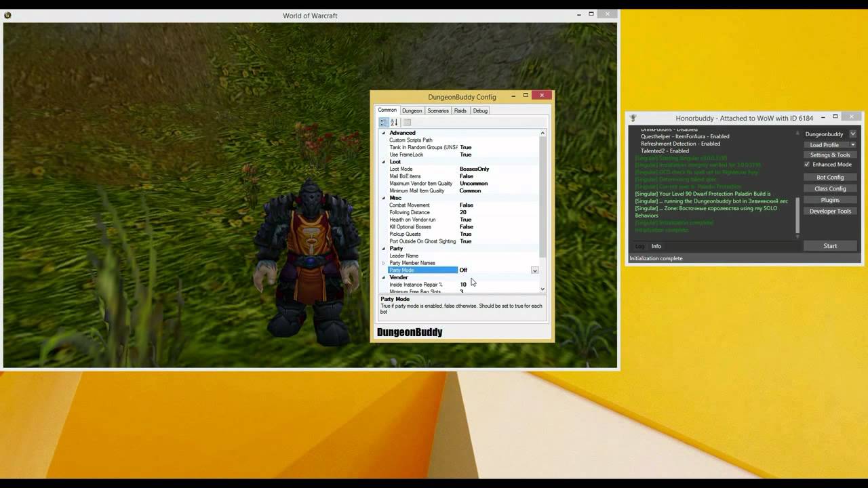The width and height of the screenshot is (868, 488).
Task: Select the Pickup Quests property
Action: point(406,234)
